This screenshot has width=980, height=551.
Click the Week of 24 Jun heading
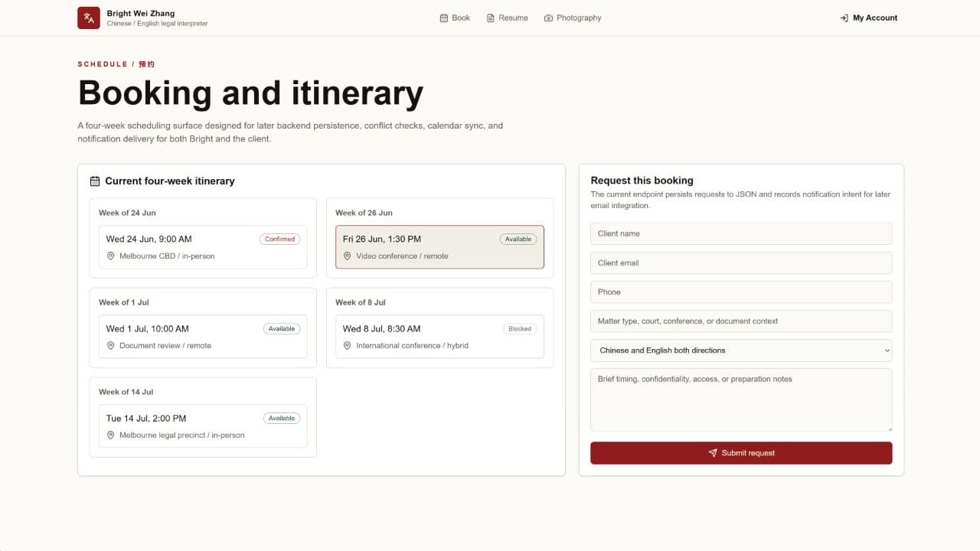pyautogui.click(x=127, y=213)
